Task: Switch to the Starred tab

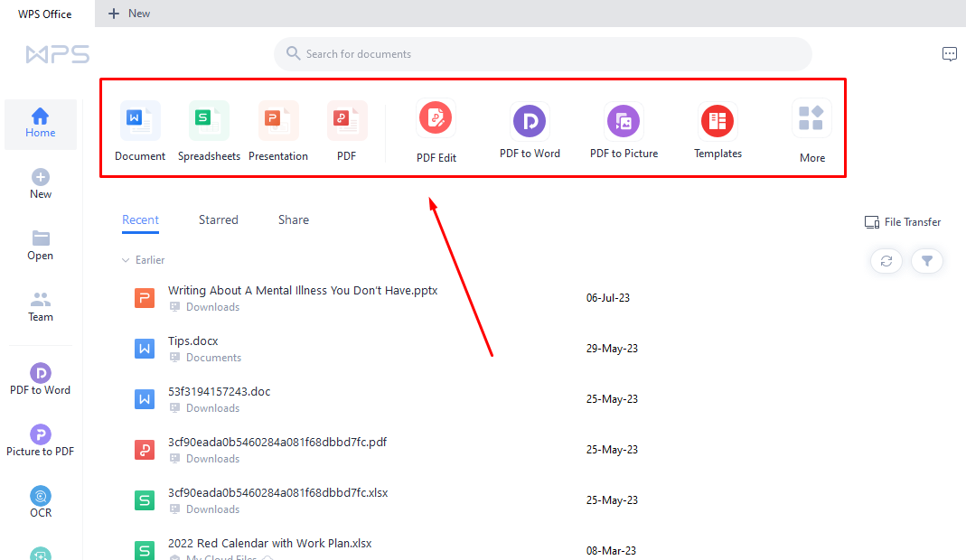Action: (219, 219)
